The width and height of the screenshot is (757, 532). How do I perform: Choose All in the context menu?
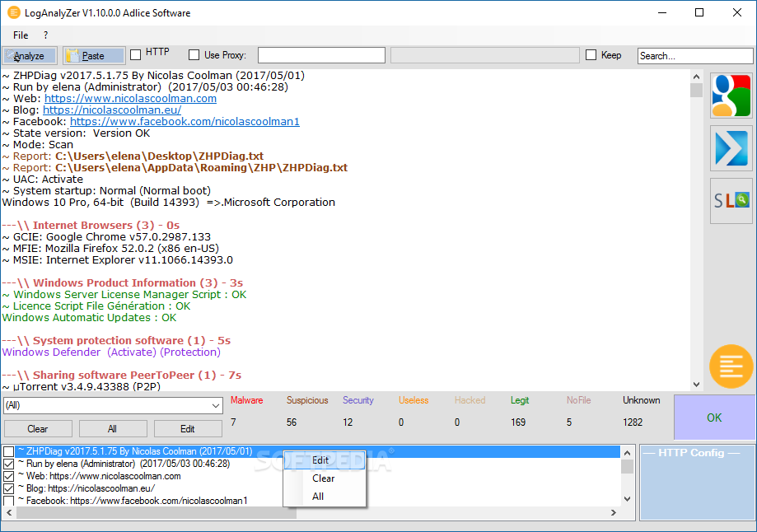pos(325,497)
